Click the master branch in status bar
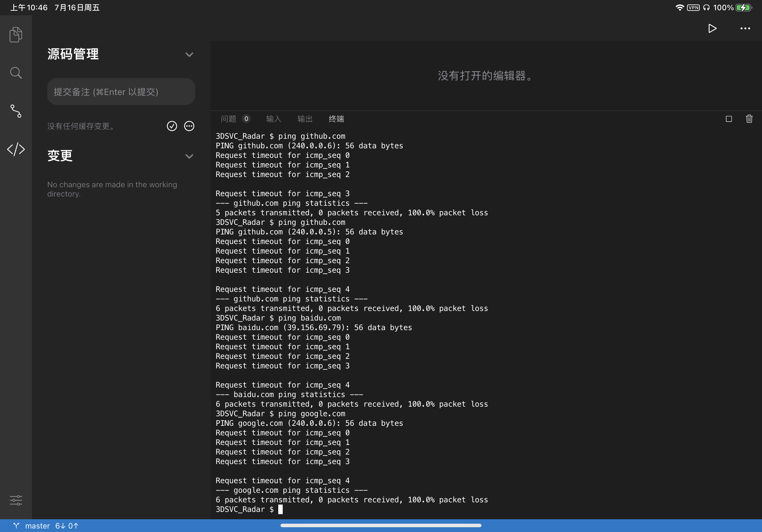The image size is (762, 532). pyautogui.click(x=38, y=526)
